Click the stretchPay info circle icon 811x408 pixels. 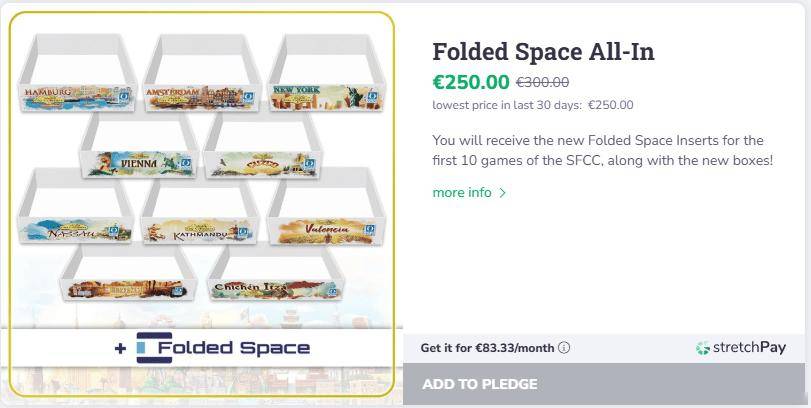point(564,348)
